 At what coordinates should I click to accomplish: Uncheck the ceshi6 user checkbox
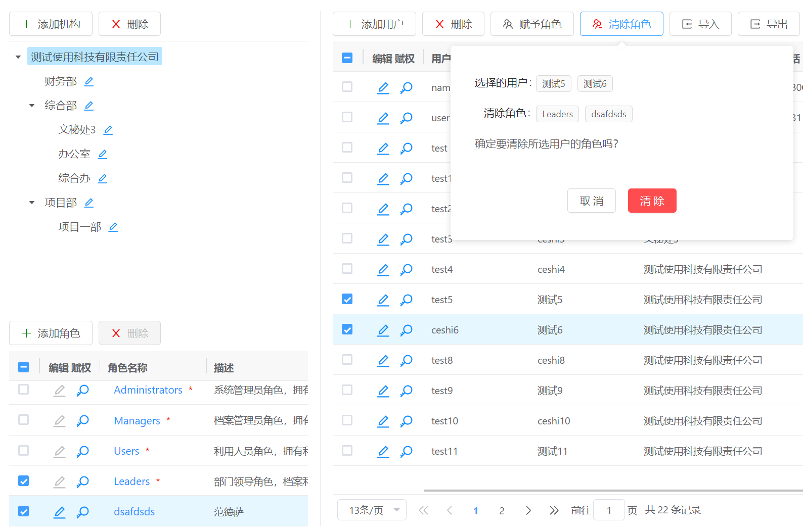pos(347,329)
